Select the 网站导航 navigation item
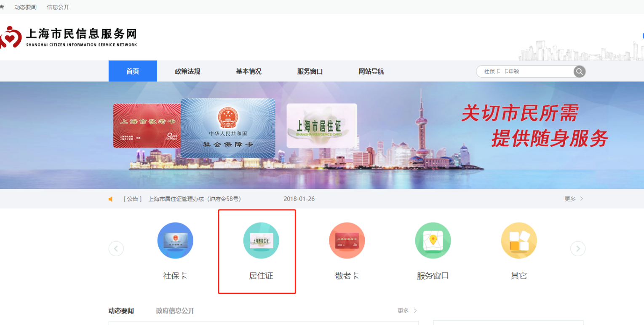 pyautogui.click(x=371, y=71)
